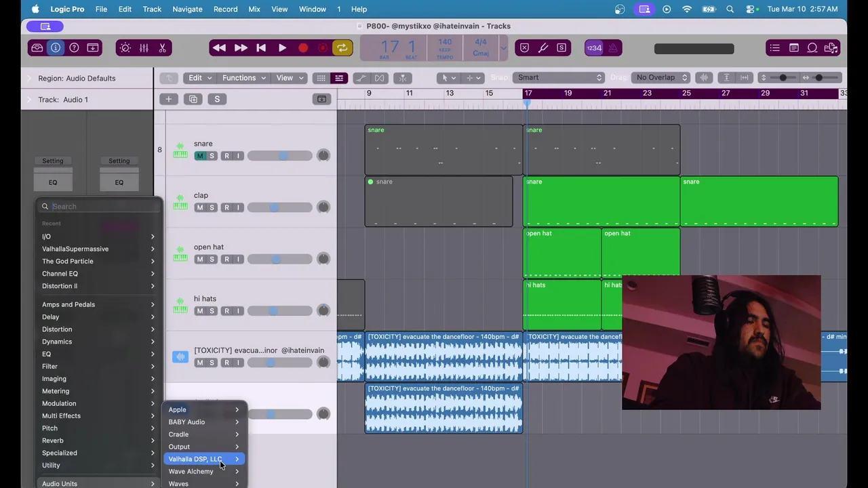This screenshot has width=868, height=488.
Task: Open the Mixer sliders button
Action: (x=144, y=48)
